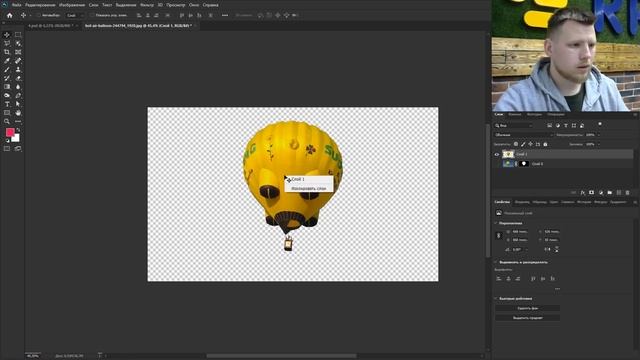This screenshot has height=360, width=640.
Task: Select the Hand tool
Action: click(18, 113)
